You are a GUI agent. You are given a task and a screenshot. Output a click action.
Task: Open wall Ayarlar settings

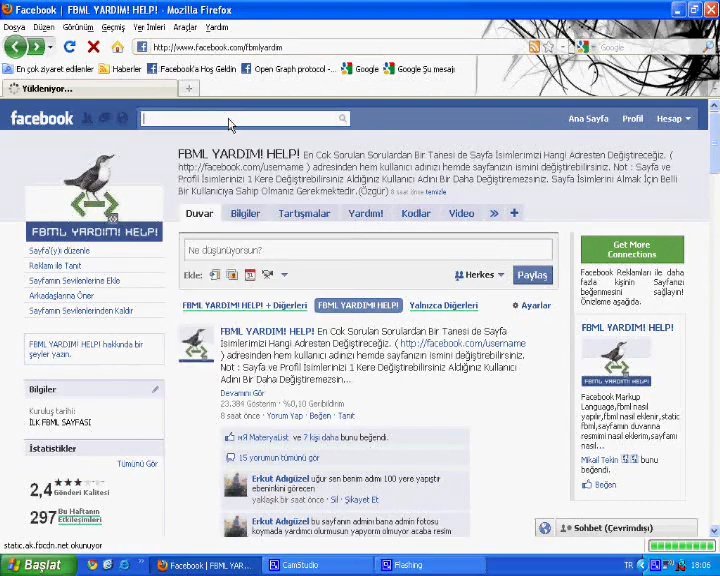pos(532,305)
